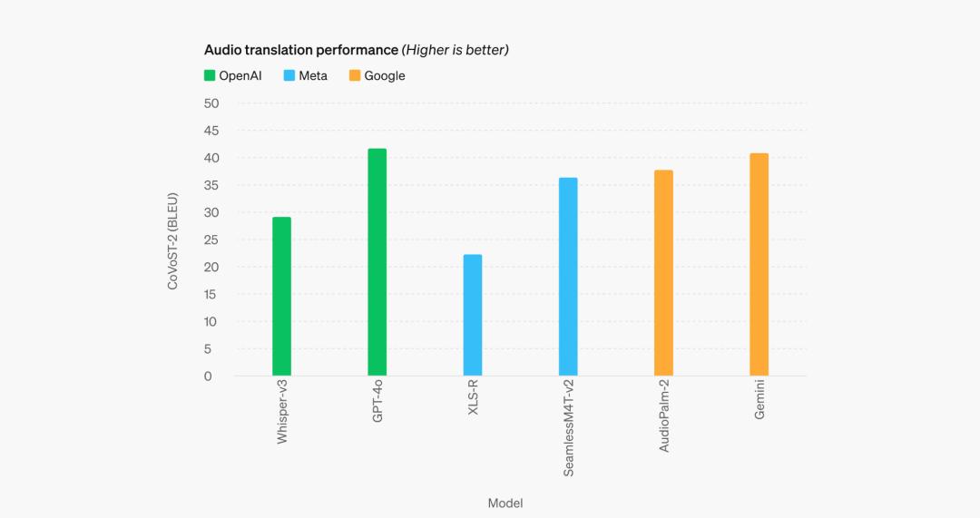This screenshot has width=980, height=518.
Task: Click the 50 tick on y-axis
Action: pos(211,103)
